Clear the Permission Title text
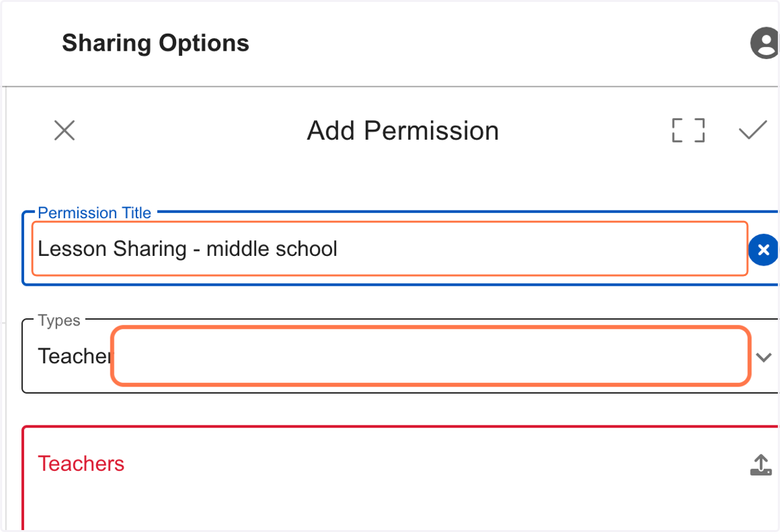The image size is (780, 532). click(764, 249)
